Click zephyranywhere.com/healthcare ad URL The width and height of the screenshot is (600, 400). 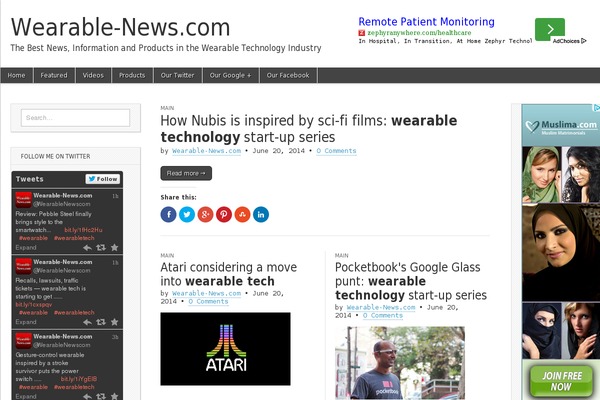[x=419, y=33]
